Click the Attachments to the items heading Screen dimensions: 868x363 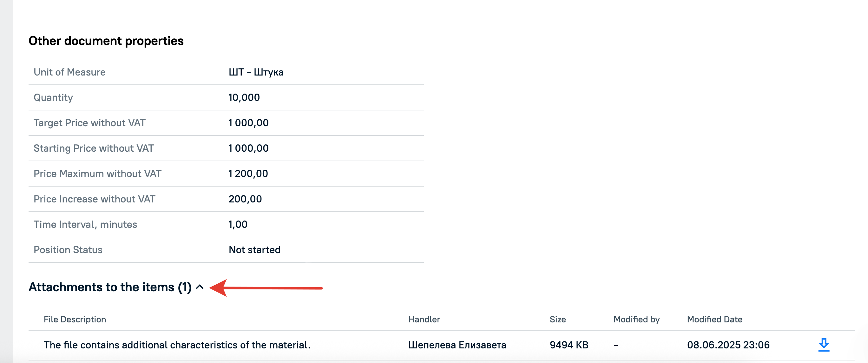[110, 287]
